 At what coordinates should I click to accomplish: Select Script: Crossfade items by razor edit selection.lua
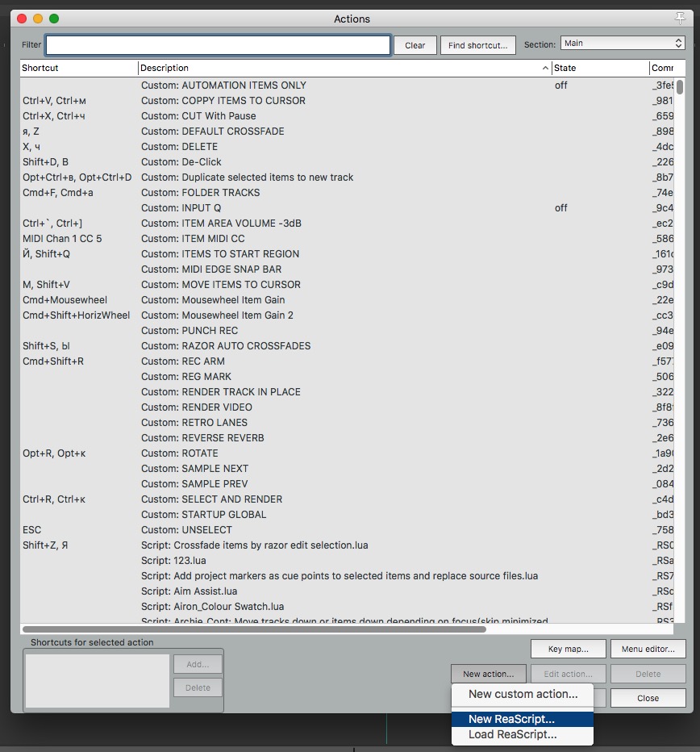(347, 545)
